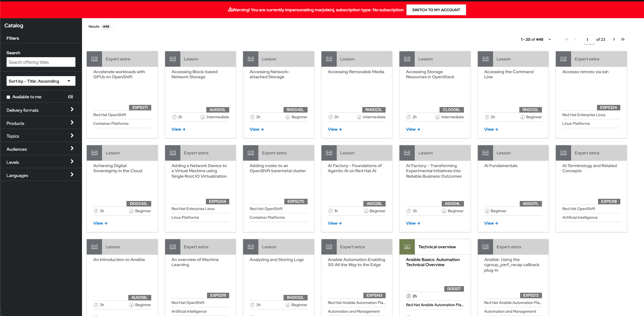Click the Analyzing and Storing Logs title

click(x=277, y=260)
